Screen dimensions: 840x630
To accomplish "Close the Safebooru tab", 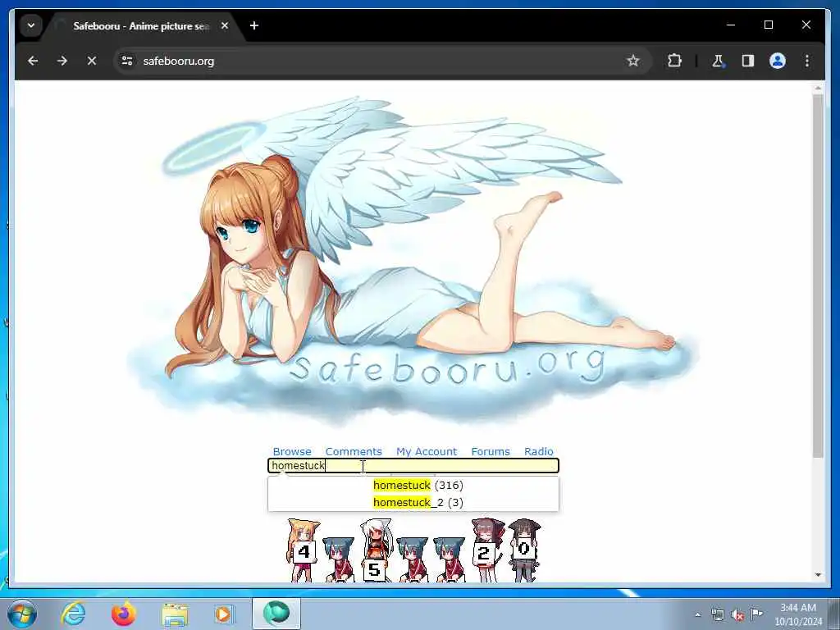I will (225, 25).
